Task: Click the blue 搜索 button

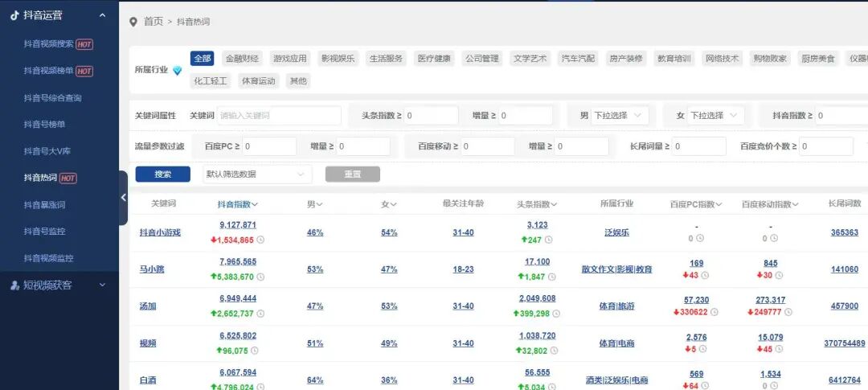Action: click(162, 174)
